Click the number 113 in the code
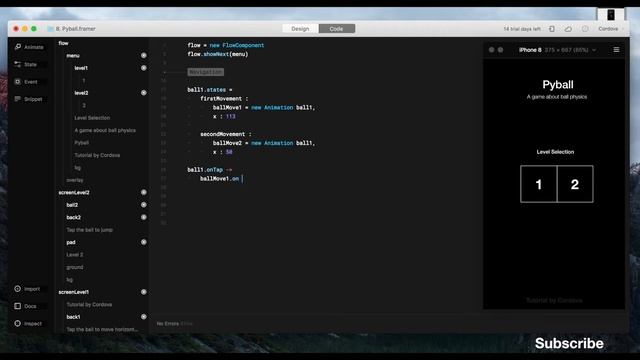 click(231, 117)
